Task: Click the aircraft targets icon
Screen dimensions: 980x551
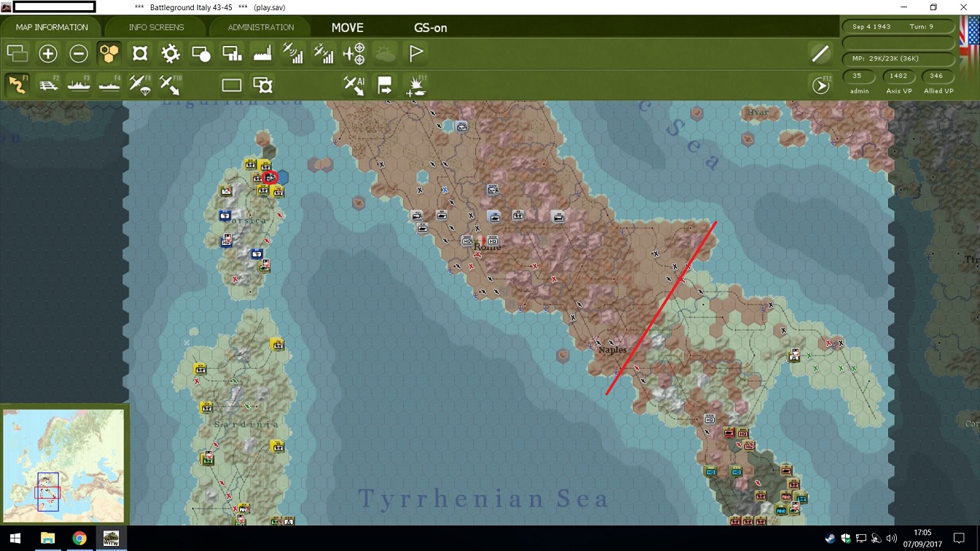Action: 354,53
